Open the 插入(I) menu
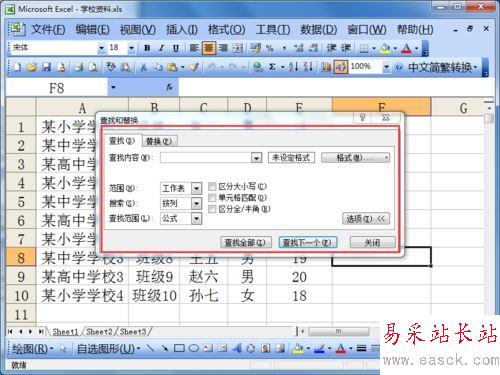 tap(182, 30)
